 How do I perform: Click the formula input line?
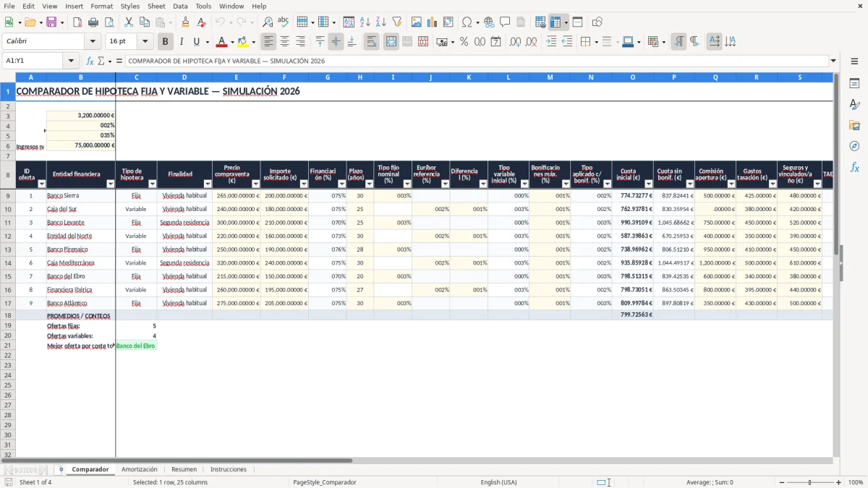tap(477, 61)
